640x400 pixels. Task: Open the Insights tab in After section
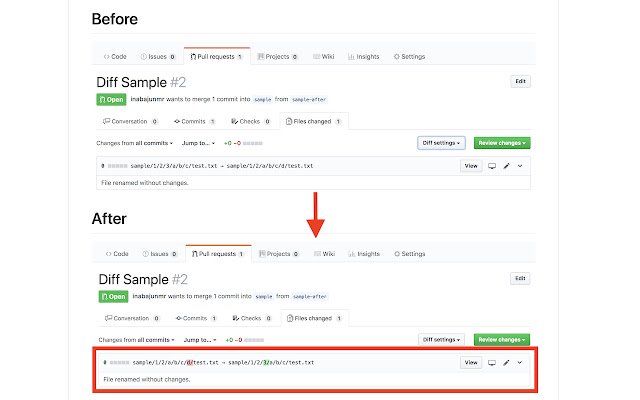[364, 254]
